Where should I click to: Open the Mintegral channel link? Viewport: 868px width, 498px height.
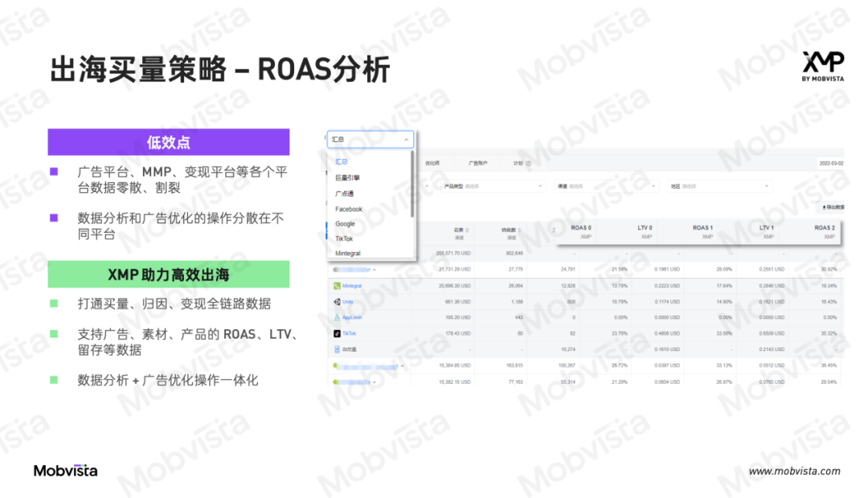(x=351, y=286)
